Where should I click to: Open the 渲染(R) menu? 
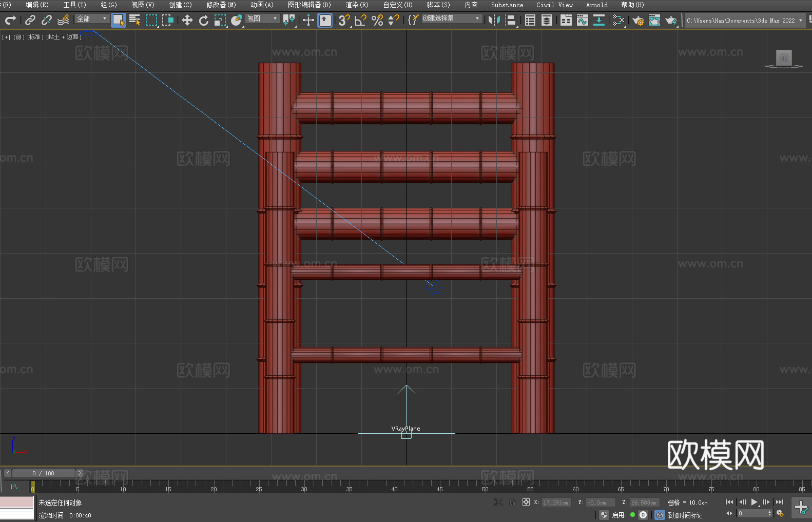[357, 5]
